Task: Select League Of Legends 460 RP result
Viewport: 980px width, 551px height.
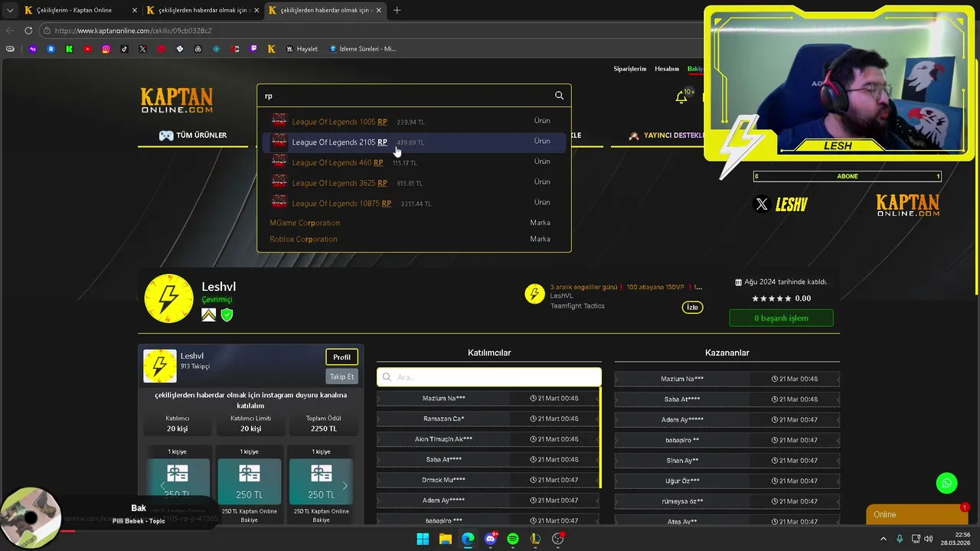Action: click(413, 162)
